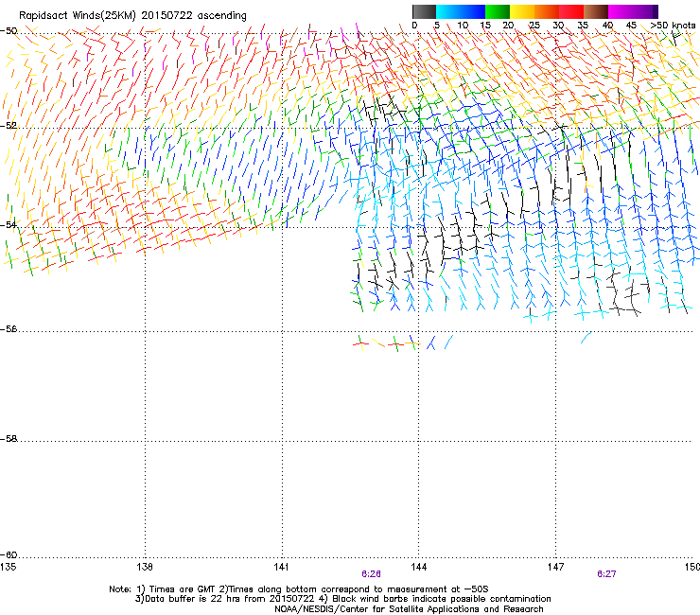Click the '144' longitude axis label
The image size is (700, 615).
pos(419,567)
